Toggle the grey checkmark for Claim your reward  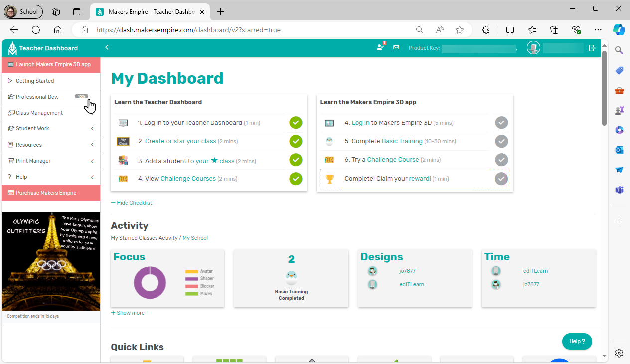(501, 178)
